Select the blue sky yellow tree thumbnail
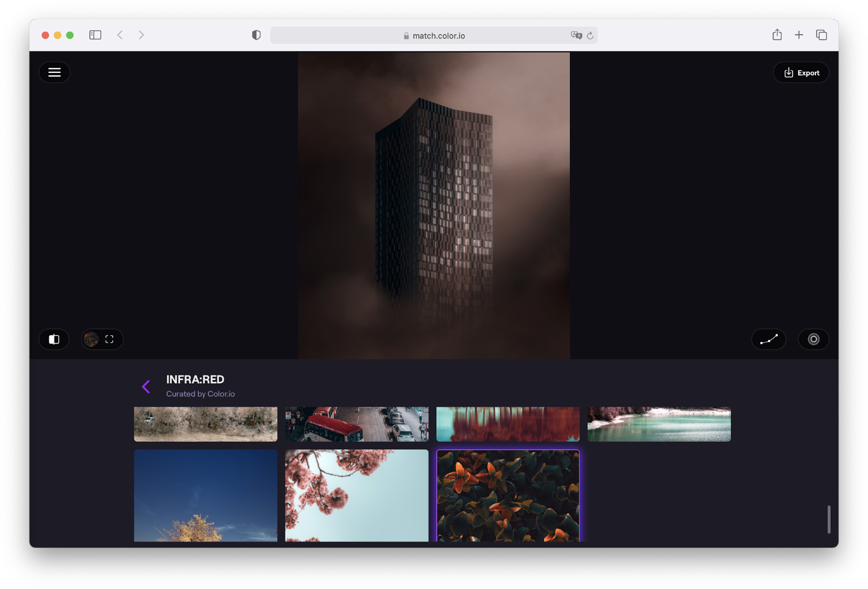Viewport: 868px width, 589px height. pos(205,495)
